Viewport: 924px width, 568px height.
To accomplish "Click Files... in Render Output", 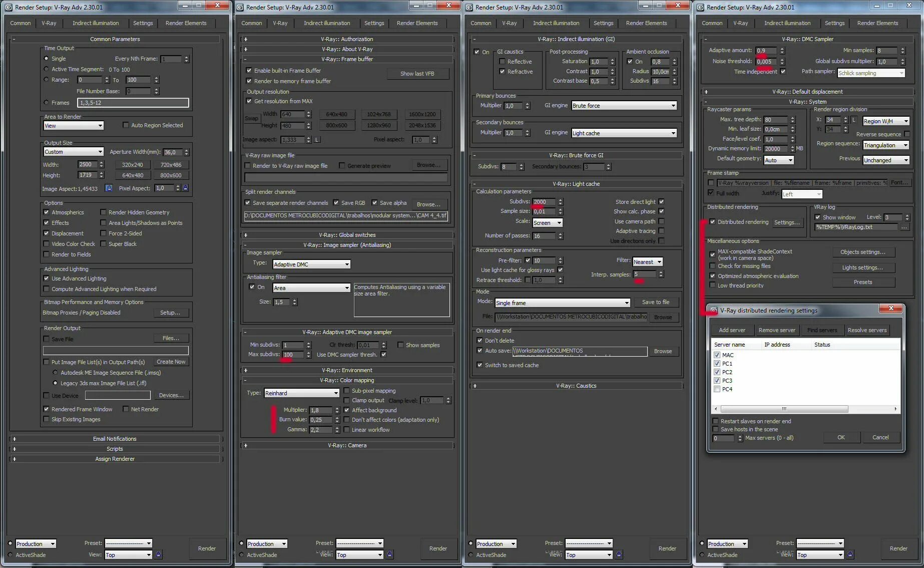I will pos(171,339).
